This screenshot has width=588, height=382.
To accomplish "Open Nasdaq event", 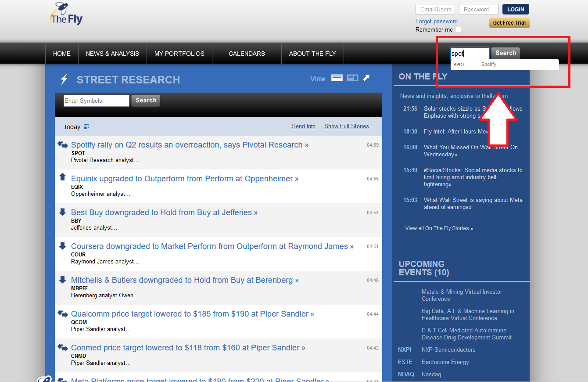I will click(x=431, y=375).
